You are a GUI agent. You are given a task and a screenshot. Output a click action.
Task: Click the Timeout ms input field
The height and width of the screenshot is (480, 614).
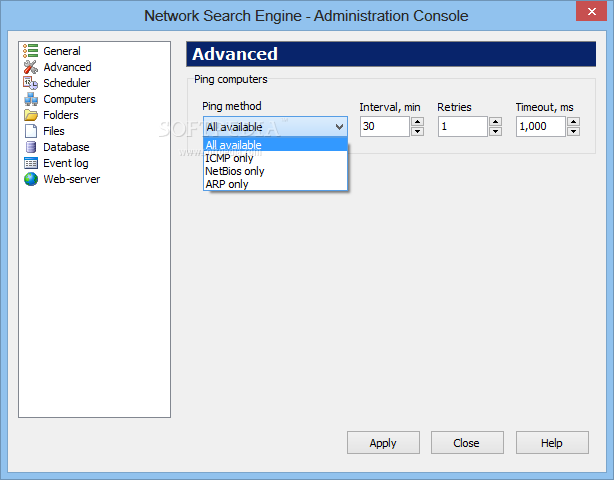click(x=540, y=126)
